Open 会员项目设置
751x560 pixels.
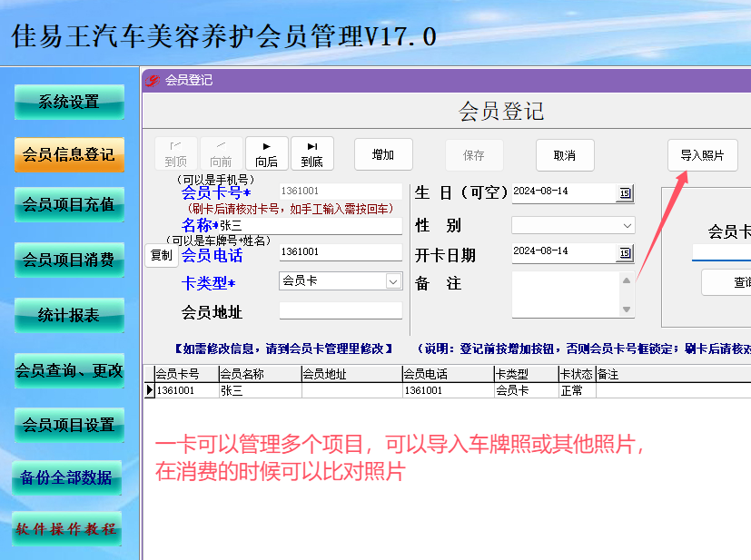[x=69, y=425]
